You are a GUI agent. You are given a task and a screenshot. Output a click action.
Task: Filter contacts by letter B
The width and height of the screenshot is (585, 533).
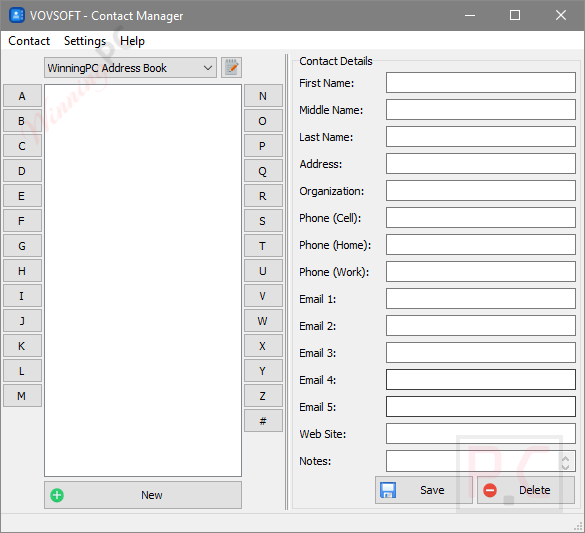point(22,121)
